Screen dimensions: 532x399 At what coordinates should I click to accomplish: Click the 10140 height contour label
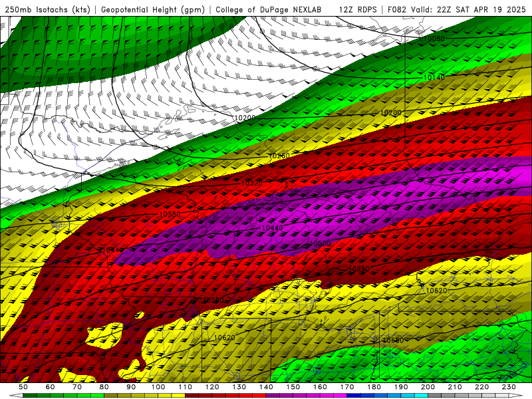click(x=434, y=78)
